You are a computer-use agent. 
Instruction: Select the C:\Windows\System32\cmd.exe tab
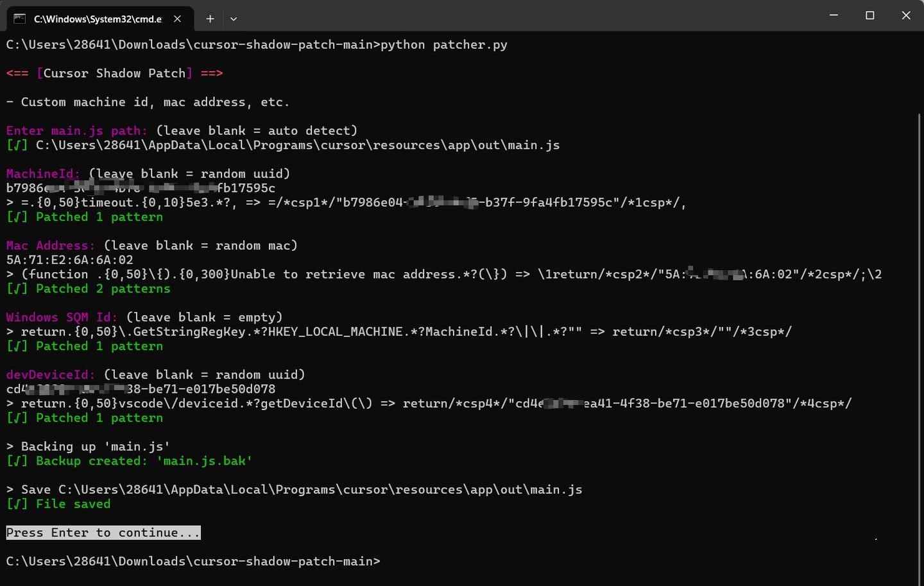pos(98,19)
